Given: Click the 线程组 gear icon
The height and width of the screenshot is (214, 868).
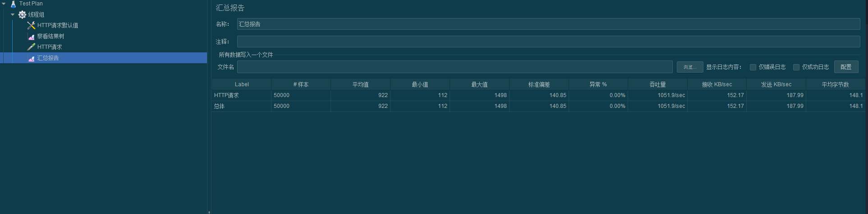Looking at the screenshot, I should (22, 14).
